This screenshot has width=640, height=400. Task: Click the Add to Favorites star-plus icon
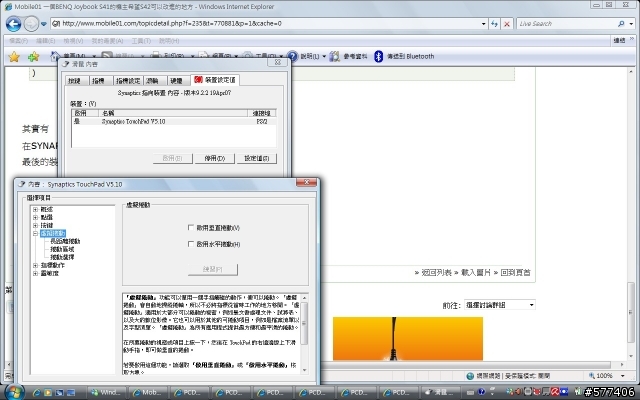tap(33, 57)
